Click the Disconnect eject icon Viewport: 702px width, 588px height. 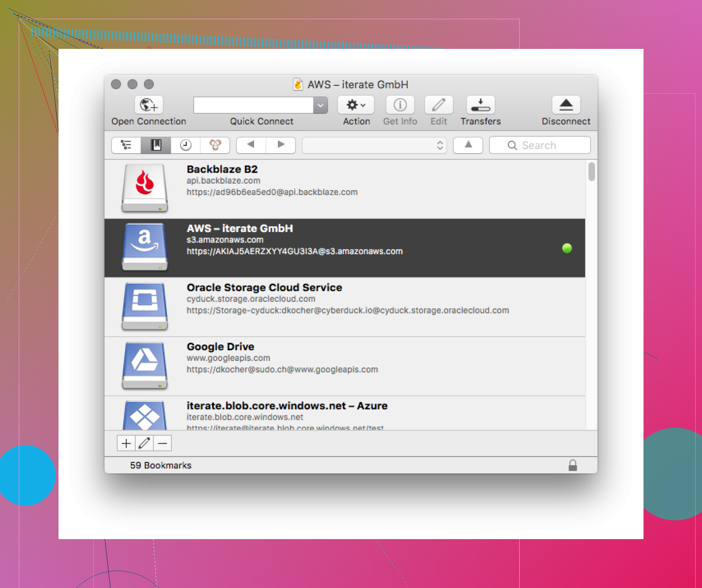(x=566, y=105)
